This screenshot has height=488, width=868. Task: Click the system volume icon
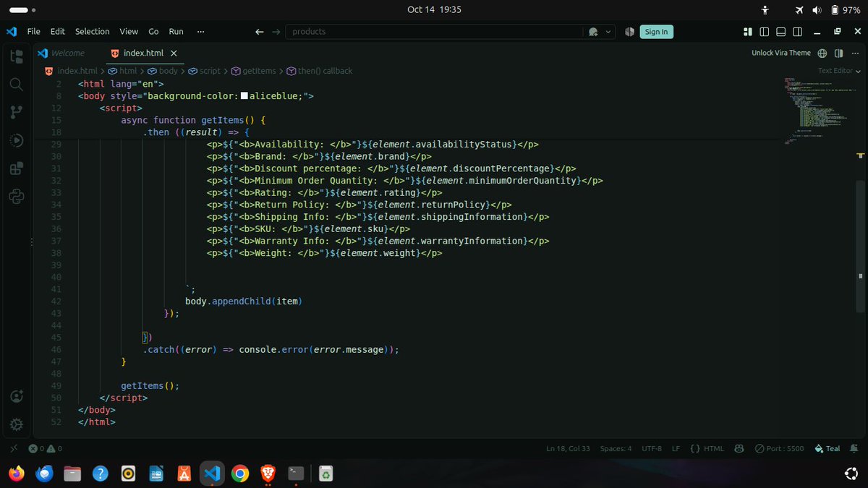point(817,10)
